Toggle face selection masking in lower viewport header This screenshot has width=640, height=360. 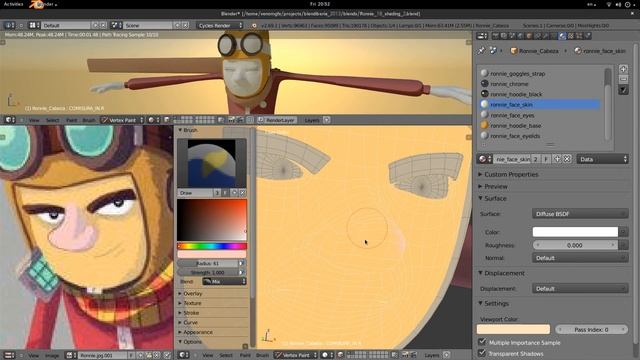tap(340, 355)
